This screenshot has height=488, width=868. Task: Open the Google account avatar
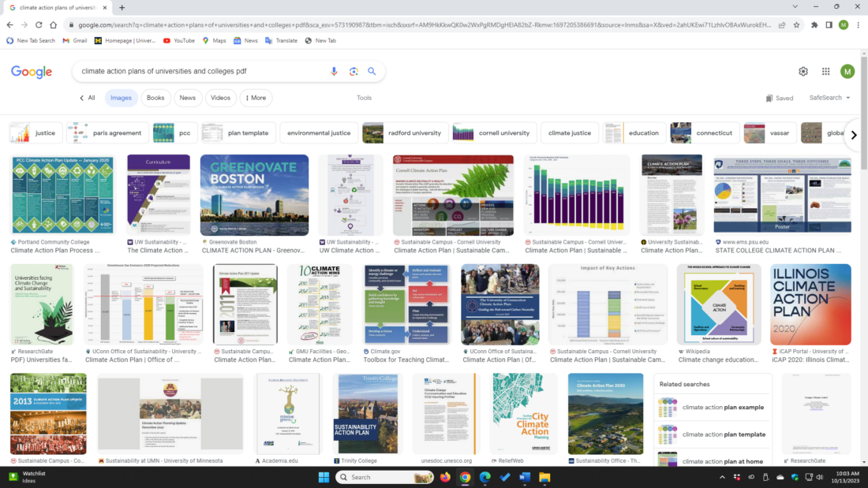coord(847,72)
